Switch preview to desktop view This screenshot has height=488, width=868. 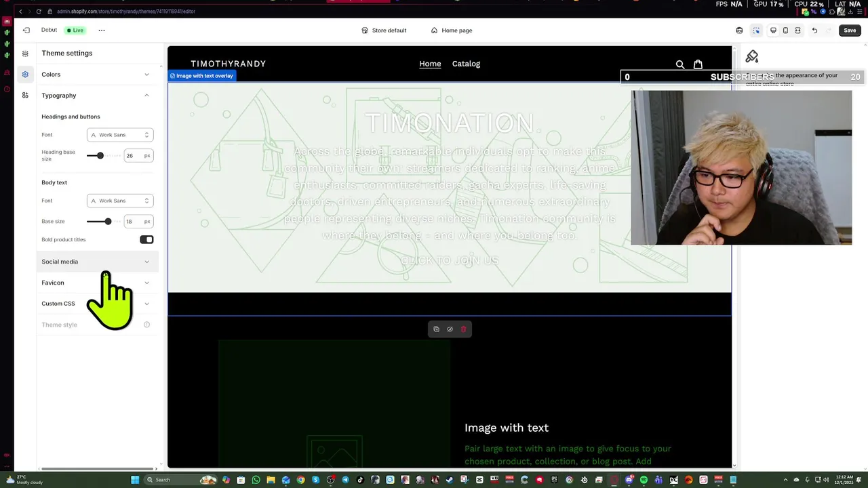(x=773, y=30)
